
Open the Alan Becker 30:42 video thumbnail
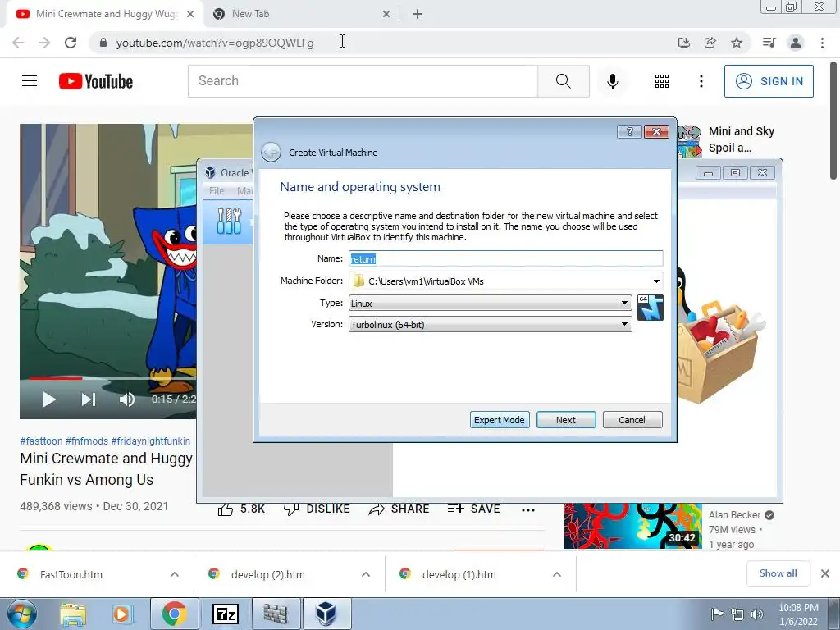click(x=632, y=526)
